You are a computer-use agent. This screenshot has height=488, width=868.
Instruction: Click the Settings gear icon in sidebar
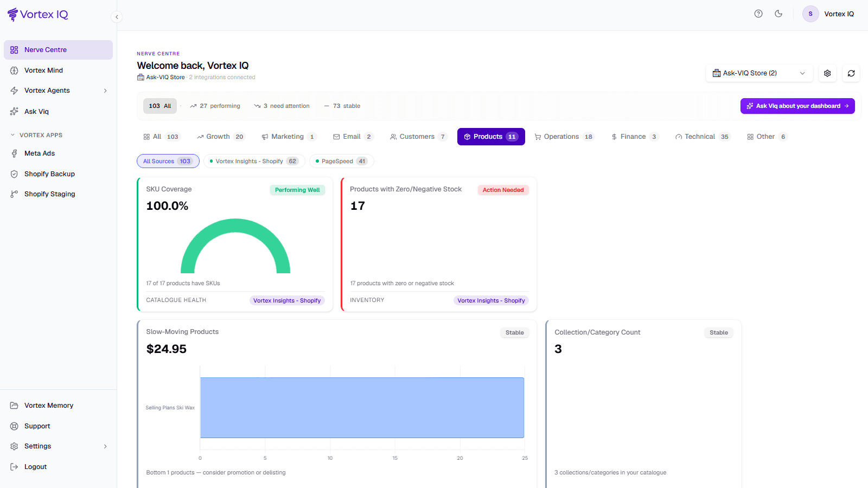click(x=14, y=446)
